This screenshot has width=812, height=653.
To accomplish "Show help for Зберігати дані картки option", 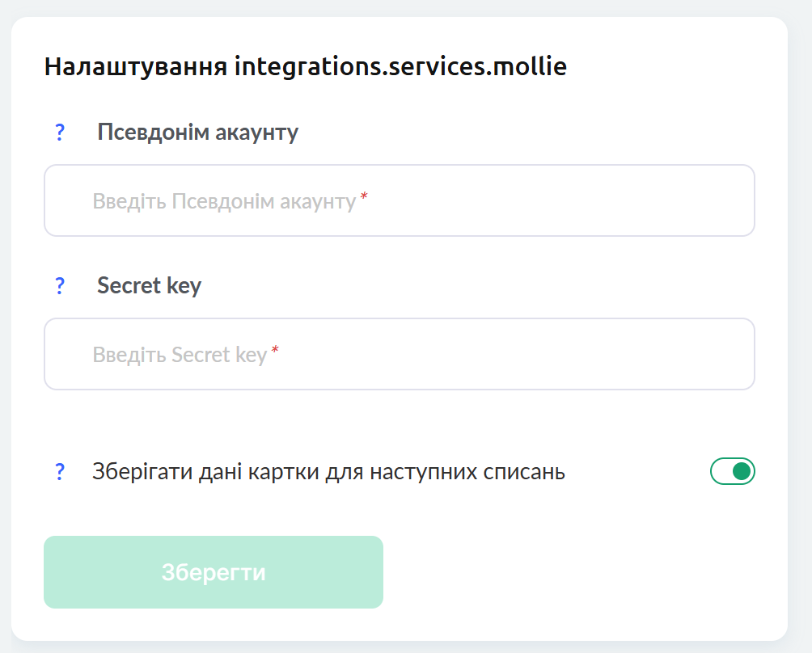I will coord(60,471).
